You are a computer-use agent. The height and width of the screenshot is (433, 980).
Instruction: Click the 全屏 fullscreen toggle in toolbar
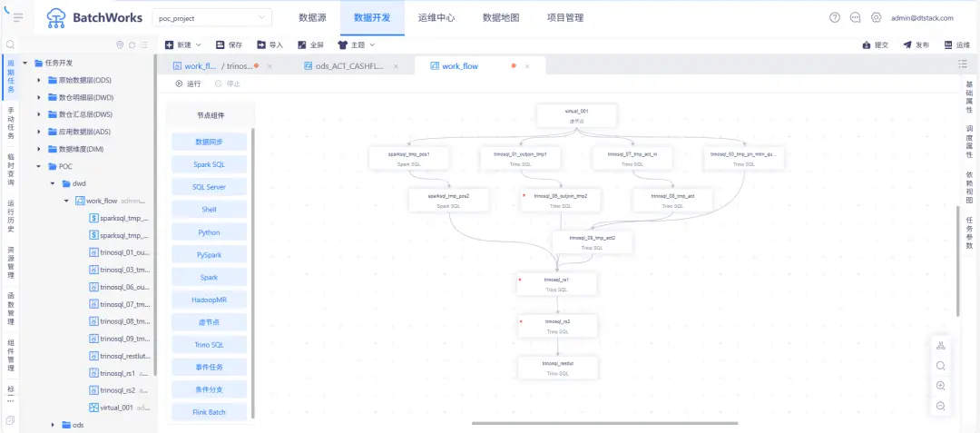[x=309, y=44]
